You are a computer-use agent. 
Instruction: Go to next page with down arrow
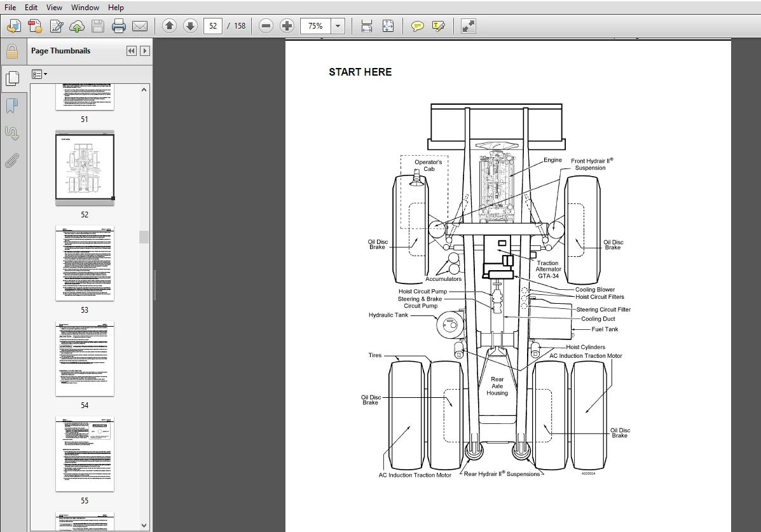tap(190, 25)
